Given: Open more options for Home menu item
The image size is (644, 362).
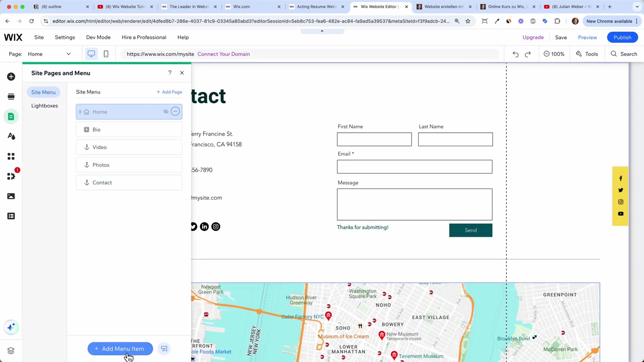Looking at the screenshot, I should (x=175, y=112).
